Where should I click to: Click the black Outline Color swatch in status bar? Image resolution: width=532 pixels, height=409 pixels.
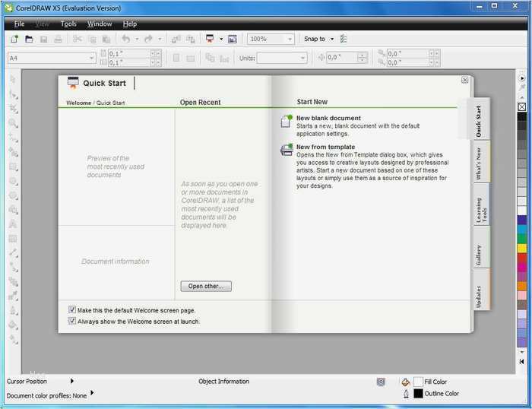418,393
